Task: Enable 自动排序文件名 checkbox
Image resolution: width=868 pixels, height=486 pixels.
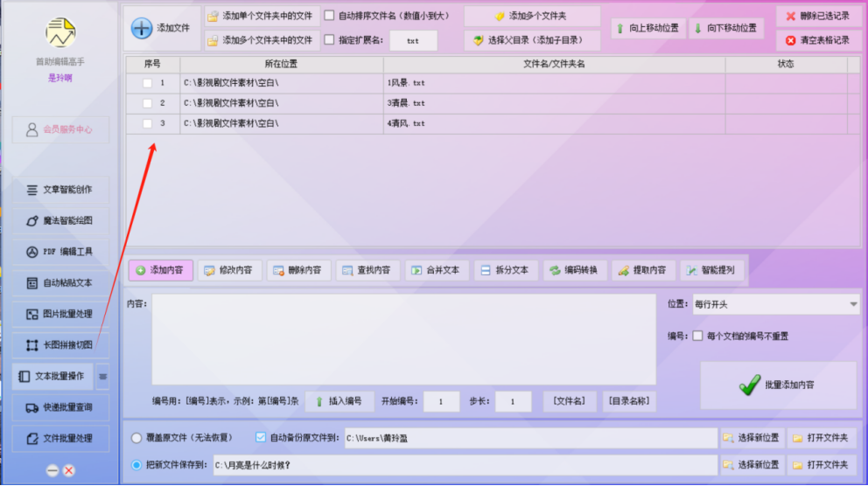Action: tap(329, 16)
